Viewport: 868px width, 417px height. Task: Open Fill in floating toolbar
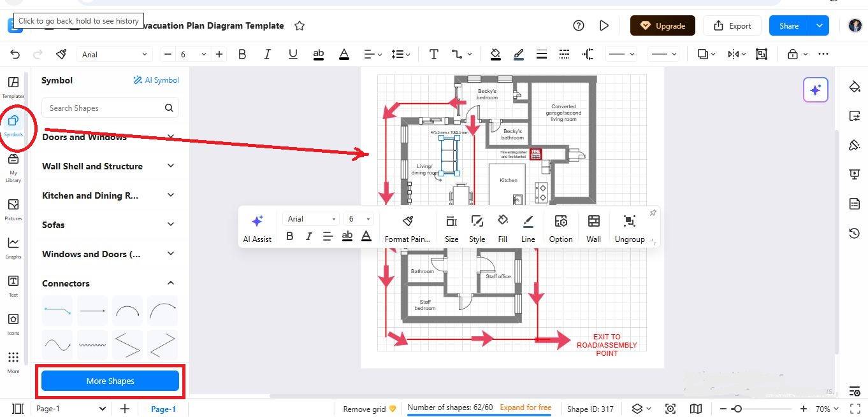click(x=503, y=228)
